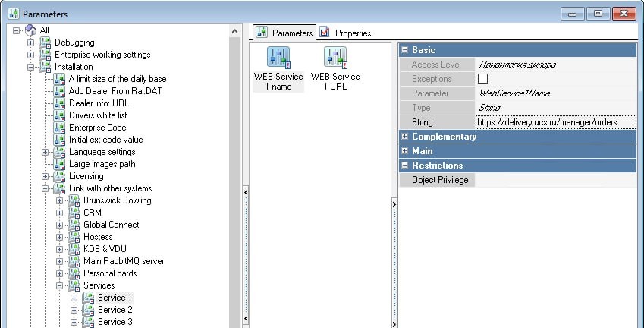Click the Drivers white list parameter icon
The width and height of the screenshot is (644, 328).
60,115
